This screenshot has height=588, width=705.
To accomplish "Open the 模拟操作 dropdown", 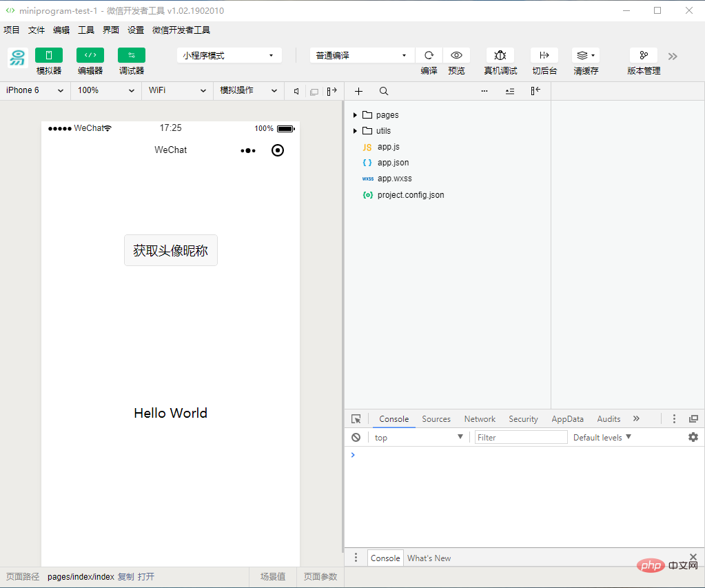I will point(248,90).
